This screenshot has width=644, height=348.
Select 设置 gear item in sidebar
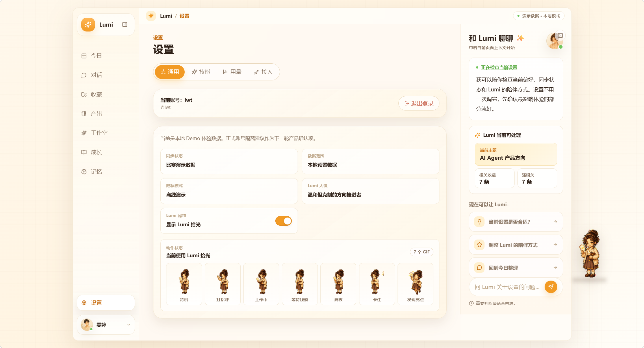(x=106, y=303)
